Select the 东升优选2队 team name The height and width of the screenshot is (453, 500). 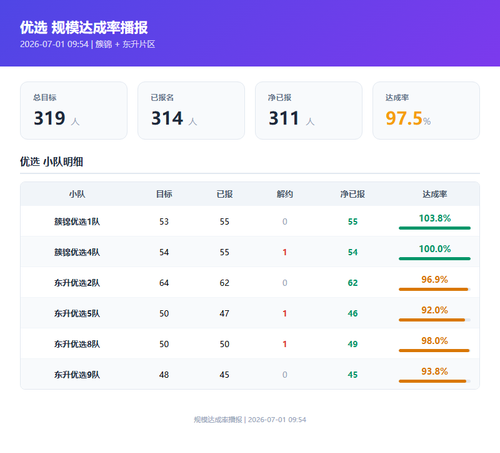77,283
